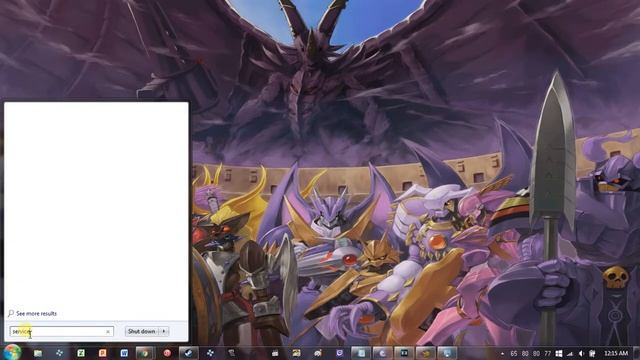Open the 12:15 AM taskbar clock
The width and height of the screenshot is (640, 360).
(616, 353)
